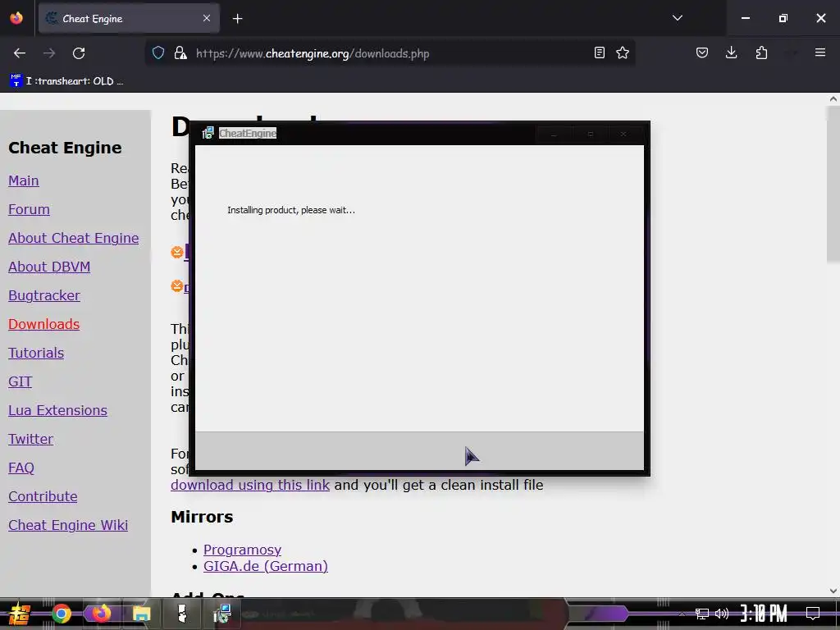
Task: Open About DBVM link
Action: 49,267
